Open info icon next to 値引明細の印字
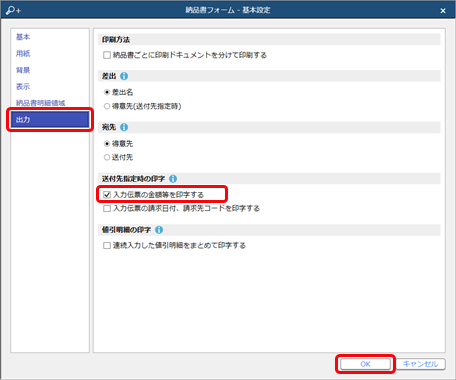This screenshot has width=456, height=380. [159, 230]
